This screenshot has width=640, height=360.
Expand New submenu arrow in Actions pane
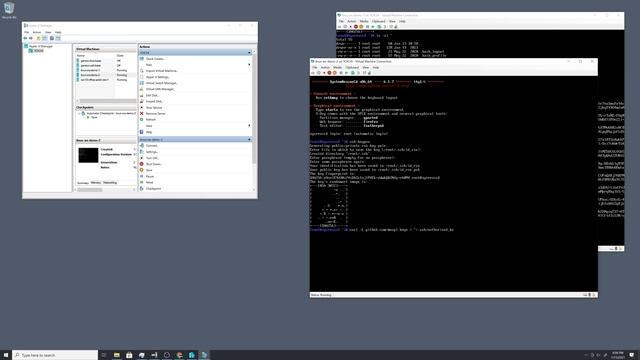pos(249,64)
